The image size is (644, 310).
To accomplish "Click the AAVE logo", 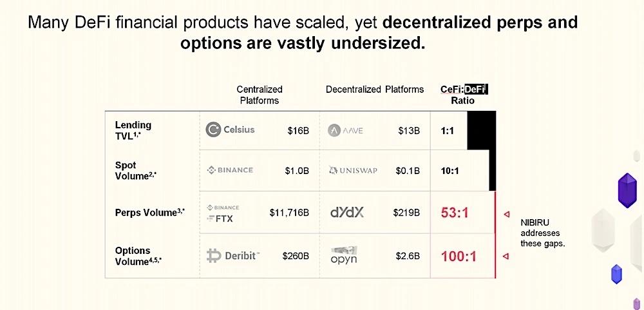I will (x=345, y=131).
